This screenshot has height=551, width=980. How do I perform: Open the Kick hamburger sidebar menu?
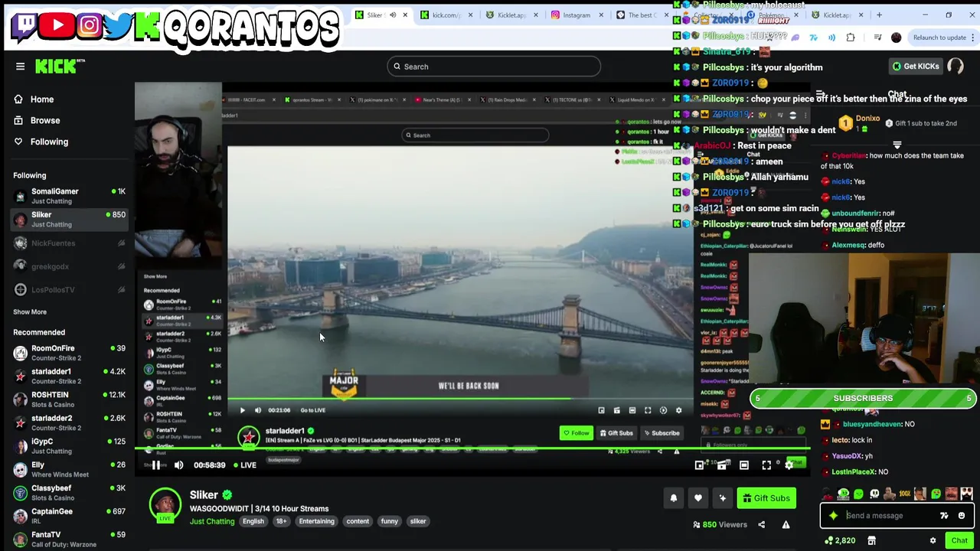click(21, 67)
